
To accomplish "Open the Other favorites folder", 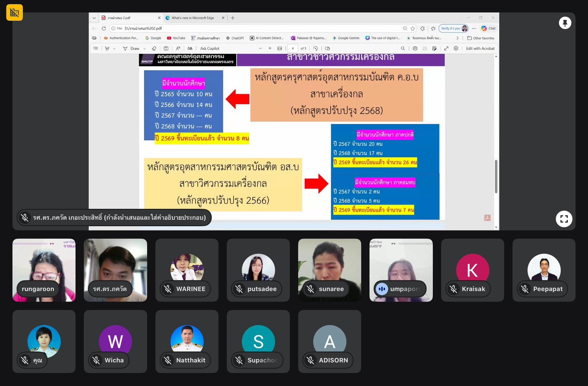I will tap(481, 38).
